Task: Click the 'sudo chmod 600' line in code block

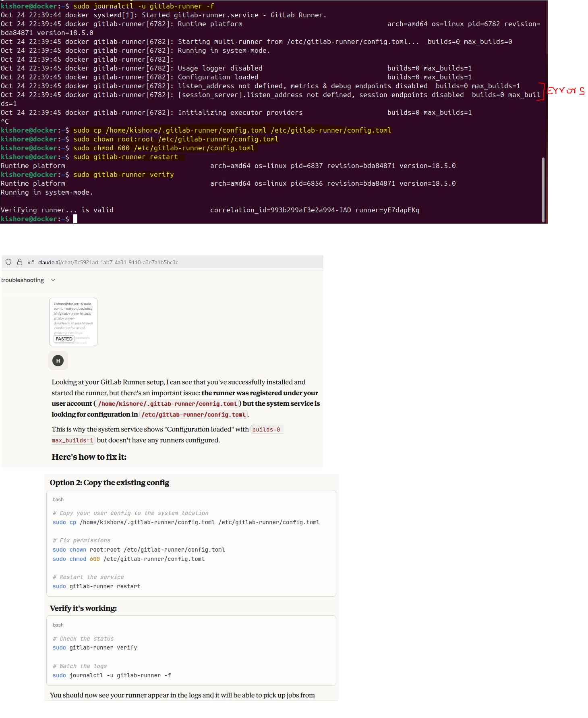Action: (x=128, y=559)
